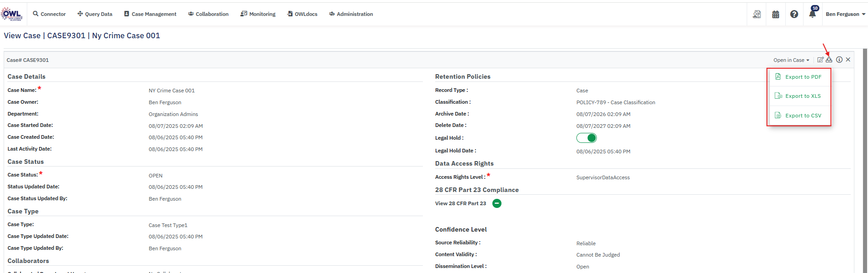Click the export download icon

(829, 60)
